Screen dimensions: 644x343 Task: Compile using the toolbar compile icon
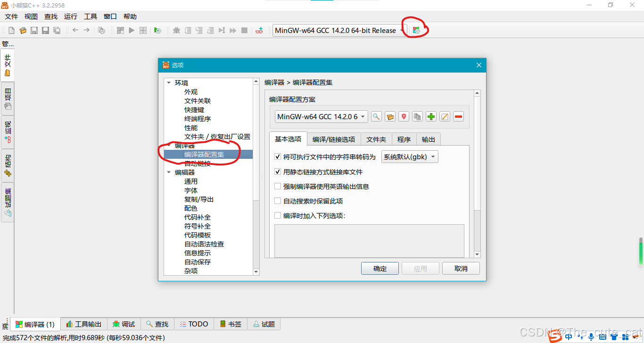[x=120, y=30]
